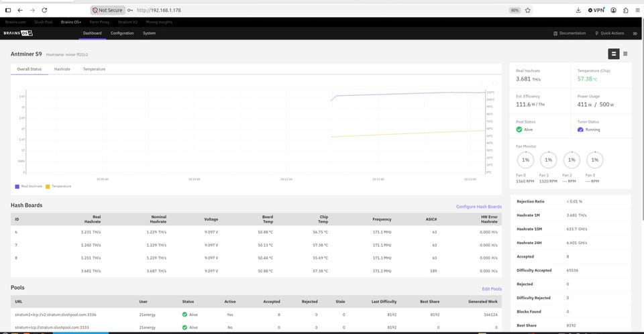Click the Fan 3 percentage gauge
The width and height of the screenshot is (644, 334).
point(595,160)
